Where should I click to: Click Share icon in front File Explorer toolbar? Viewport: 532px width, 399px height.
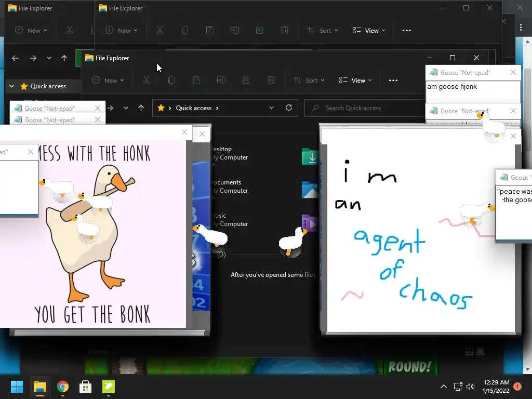pyautogui.click(x=246, y=81)
